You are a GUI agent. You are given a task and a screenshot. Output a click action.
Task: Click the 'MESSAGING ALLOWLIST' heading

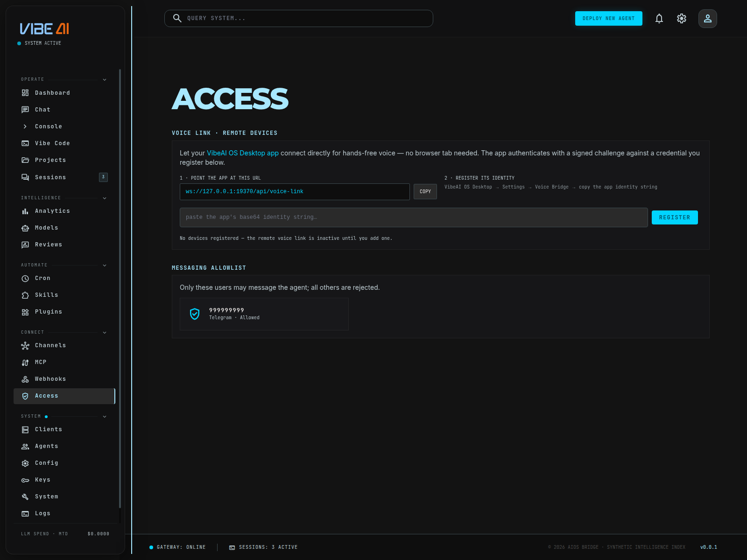[x=209, y=268]
